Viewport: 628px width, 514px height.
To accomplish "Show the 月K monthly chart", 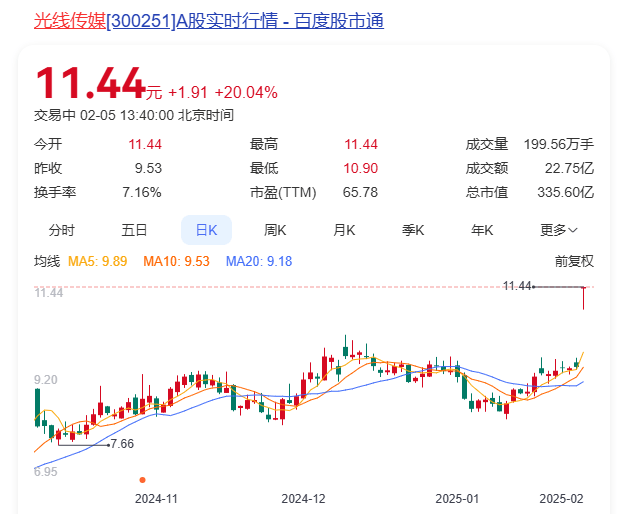I will tap(345, 230).
